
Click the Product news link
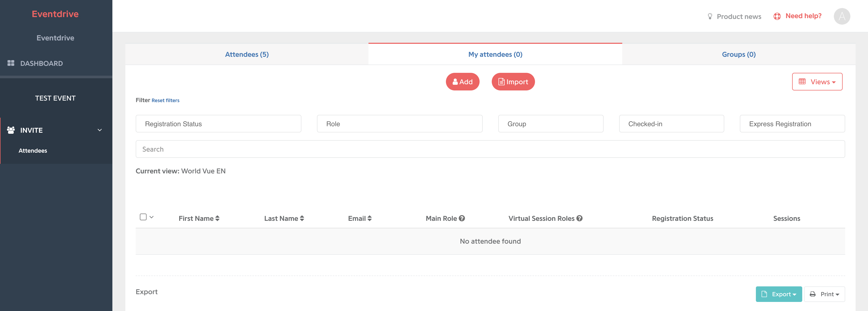pos(739,17)
